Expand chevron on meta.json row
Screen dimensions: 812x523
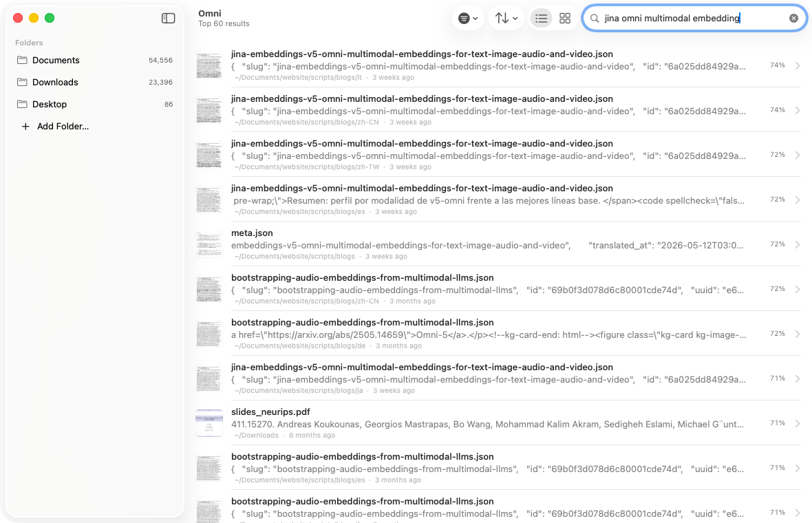click(x=798, y=244)
